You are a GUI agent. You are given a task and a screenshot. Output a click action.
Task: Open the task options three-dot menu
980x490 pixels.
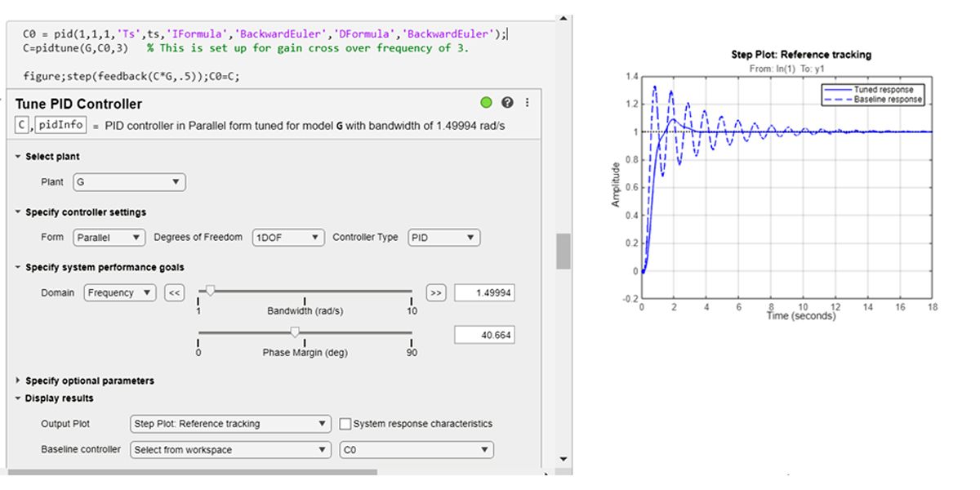tap(527, 102)
